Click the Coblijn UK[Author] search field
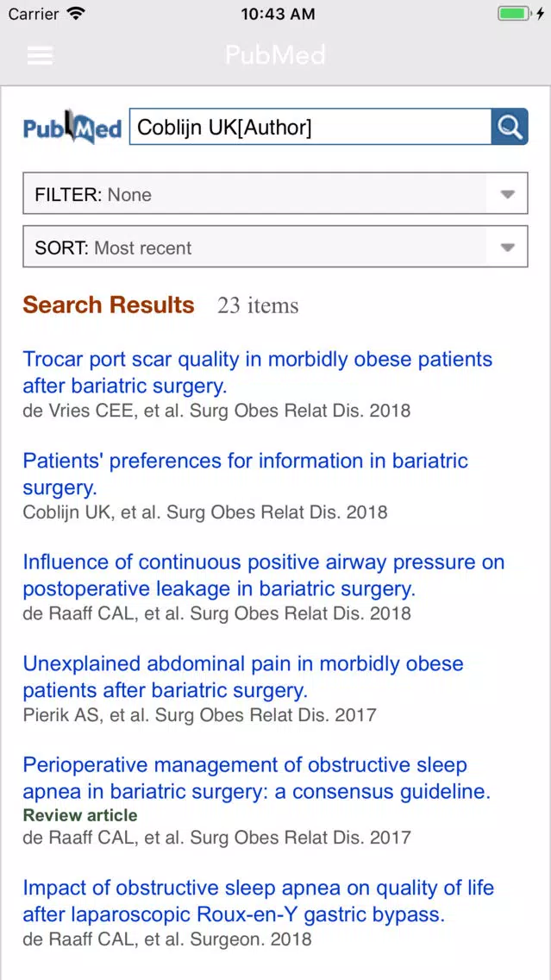The height and width of the screenshot is (980, 551). 310,127
